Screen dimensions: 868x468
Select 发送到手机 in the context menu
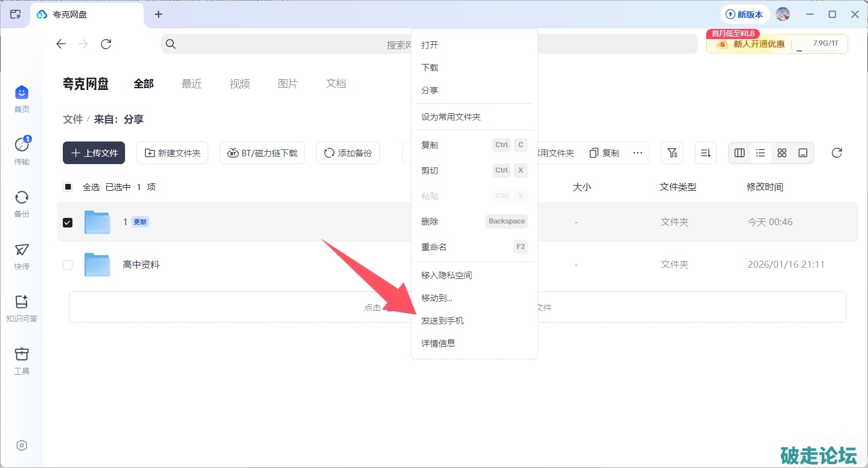pos(442,321)
